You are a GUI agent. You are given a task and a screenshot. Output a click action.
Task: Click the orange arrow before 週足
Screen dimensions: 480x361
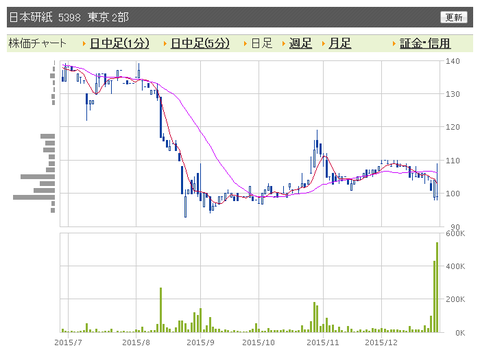[x=284, y=44]
